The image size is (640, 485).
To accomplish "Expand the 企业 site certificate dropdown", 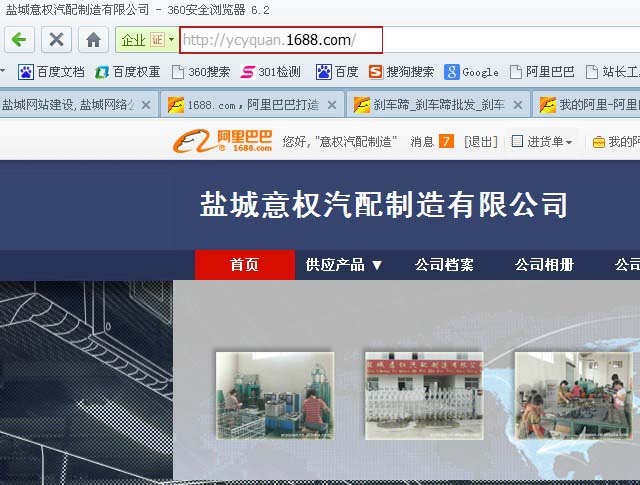I will [x=171, y=40].
